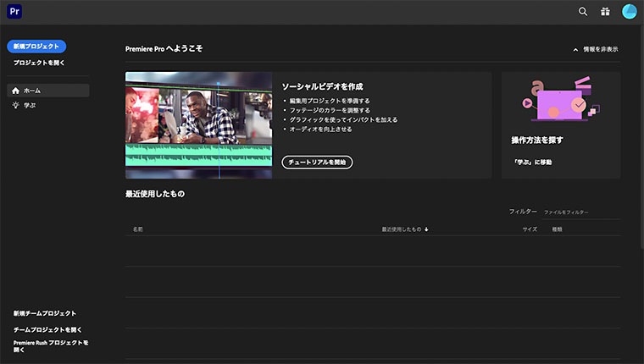Open the user profile avatar

tap(630, 12)
